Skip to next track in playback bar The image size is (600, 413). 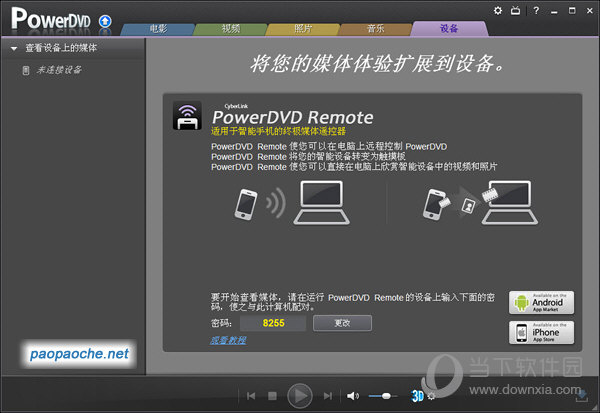(328, 396)
